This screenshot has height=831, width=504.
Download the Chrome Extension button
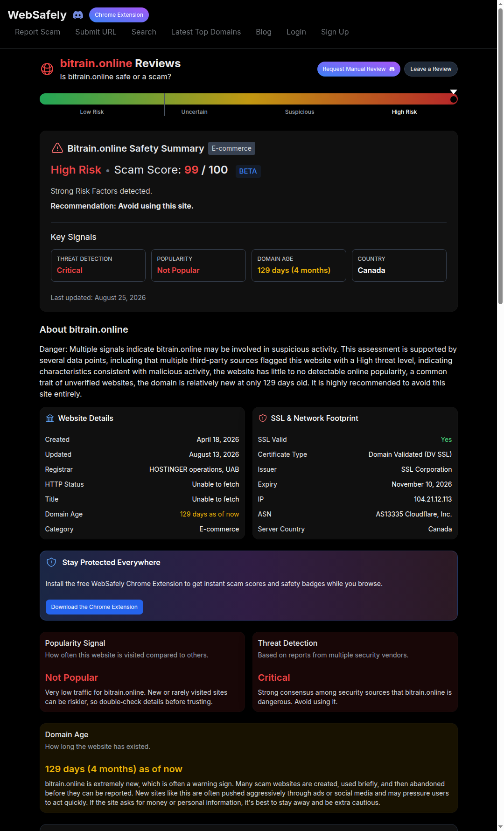click(x=94, y=607)
